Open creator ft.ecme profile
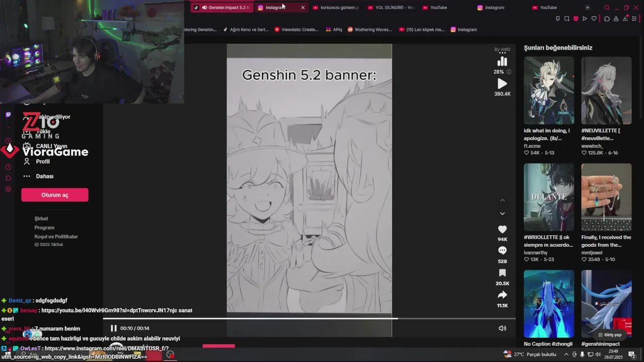 point(532,146)
